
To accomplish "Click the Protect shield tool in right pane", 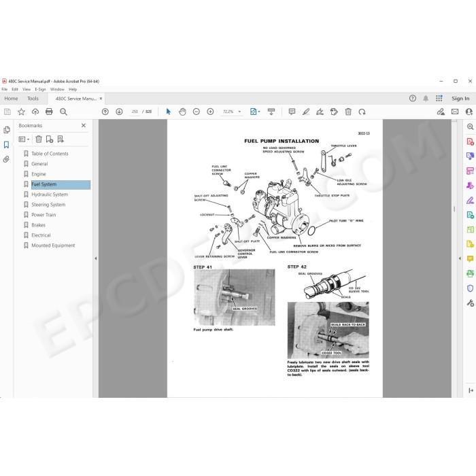I will 470,288.
